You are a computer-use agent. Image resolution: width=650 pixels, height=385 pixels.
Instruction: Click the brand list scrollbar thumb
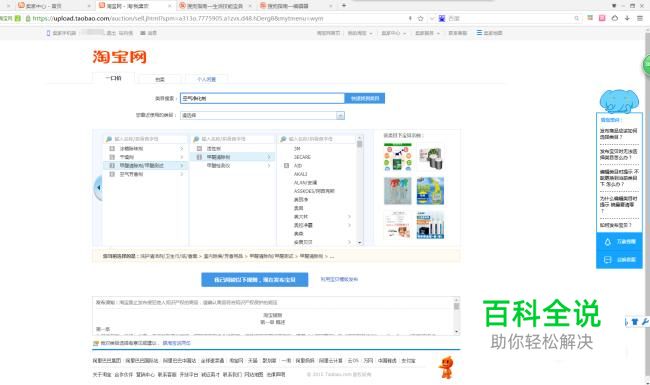tap(359, 144)
